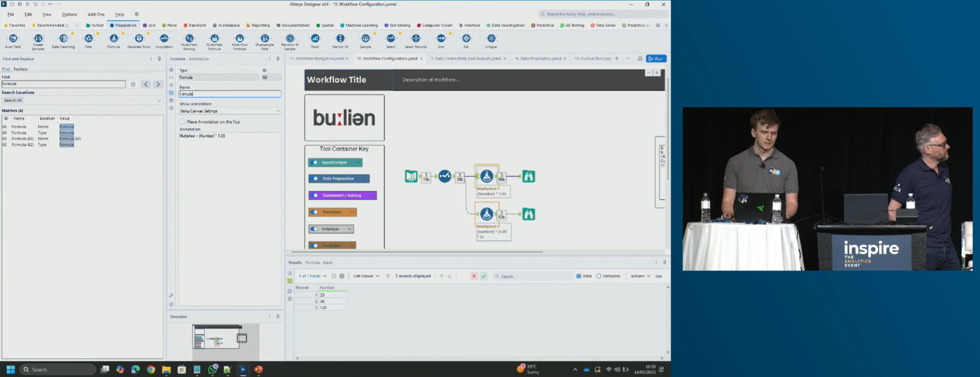980x377 pixels.
Task: Open the Actions dropdown in Results
Action: (640, 276)
